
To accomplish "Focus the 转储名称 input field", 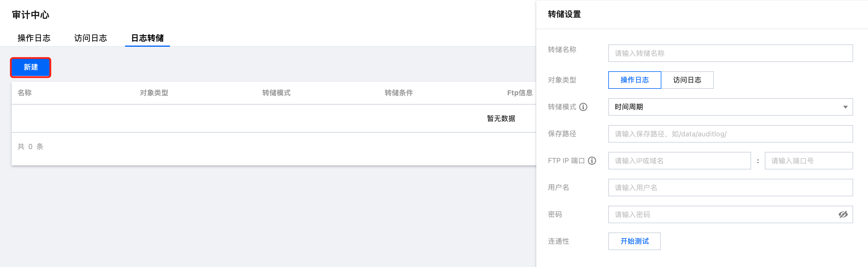I will pyautogui.click(x=730, y=53).
